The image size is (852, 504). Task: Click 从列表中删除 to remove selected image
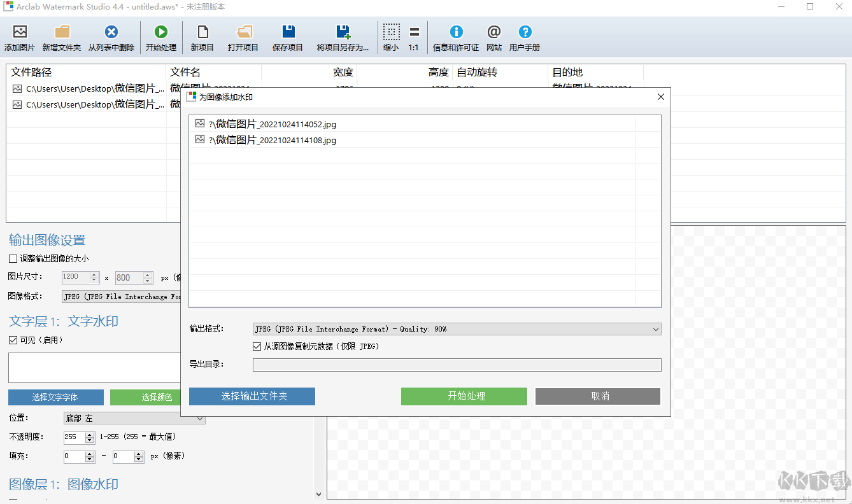111,36
